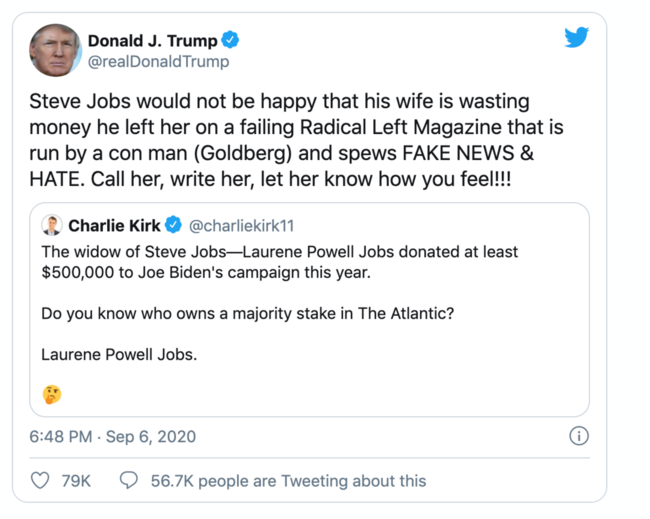Click "56.7K people are Tweeting about this"
Viewport: 650px width, 519px height.
pyautogui.click(x=288, y=481)
